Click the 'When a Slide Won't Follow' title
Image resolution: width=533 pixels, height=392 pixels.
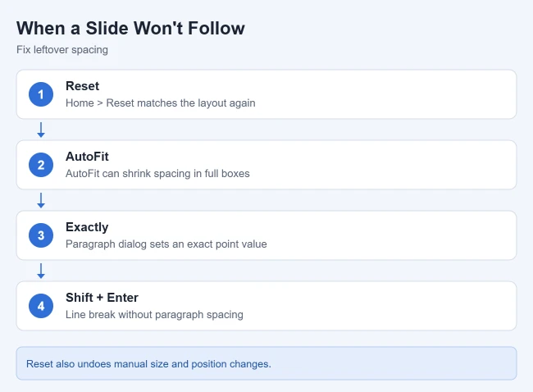[130, 28]
